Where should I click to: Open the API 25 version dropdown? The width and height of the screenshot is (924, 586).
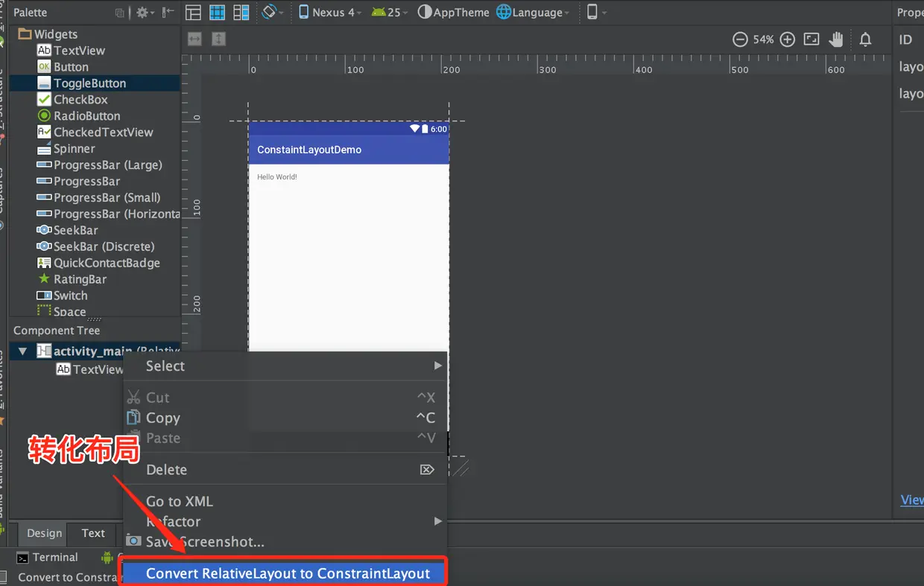point(390,13)
